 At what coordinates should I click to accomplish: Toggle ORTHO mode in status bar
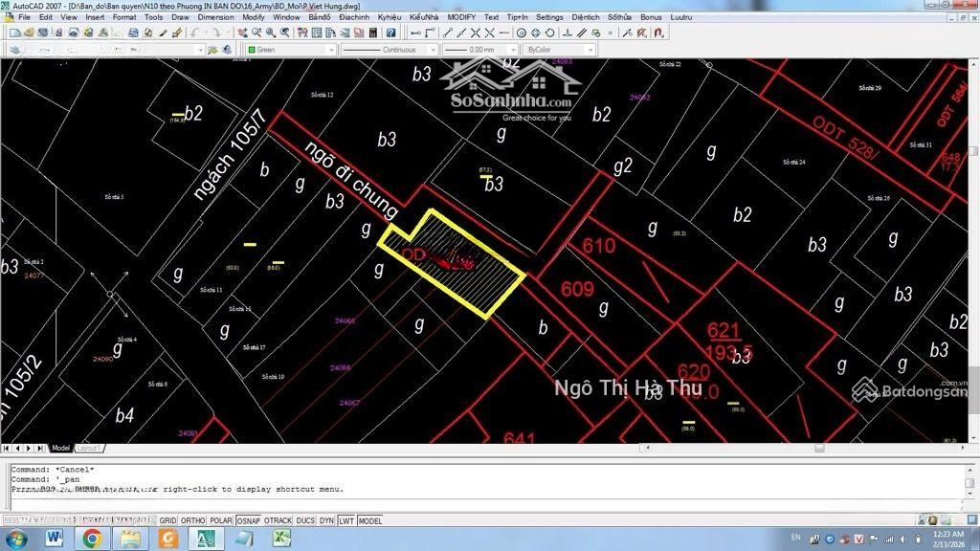(192, 521)
